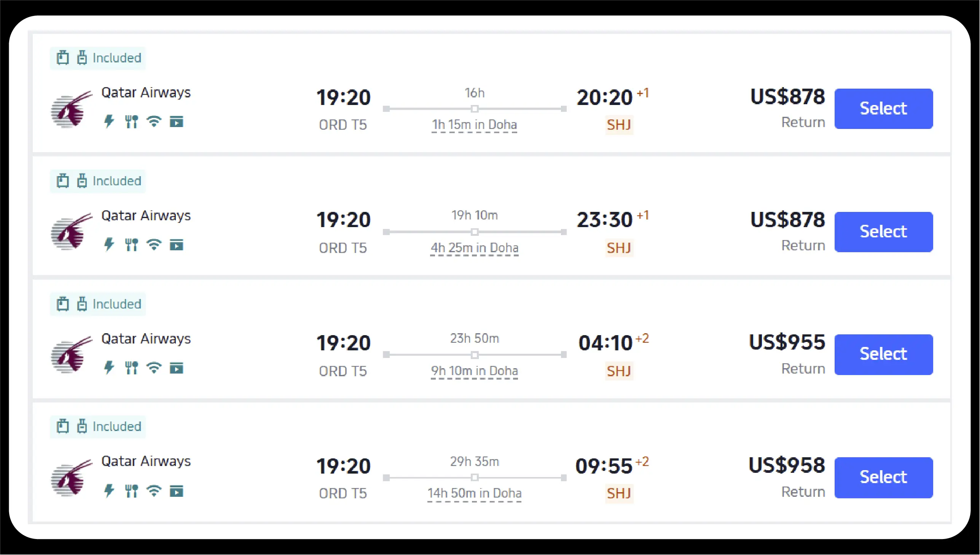Open the 4h 25m in Doha layover details

pyautogui.click(x=474, y=248)
